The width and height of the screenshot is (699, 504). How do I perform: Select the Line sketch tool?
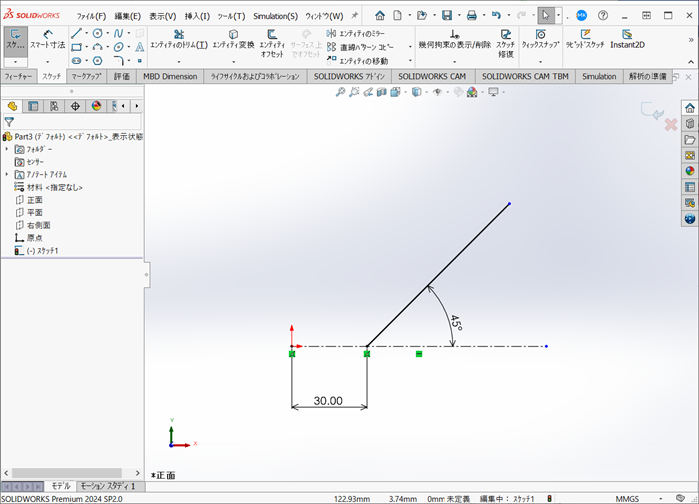[76, 33]
